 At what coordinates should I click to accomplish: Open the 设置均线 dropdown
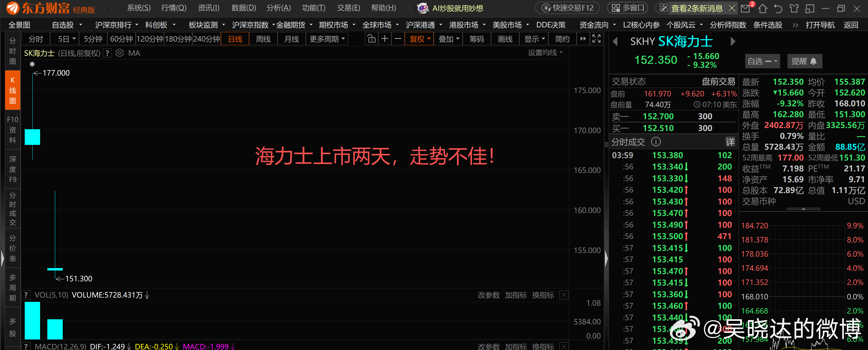[x=545, y=52]
